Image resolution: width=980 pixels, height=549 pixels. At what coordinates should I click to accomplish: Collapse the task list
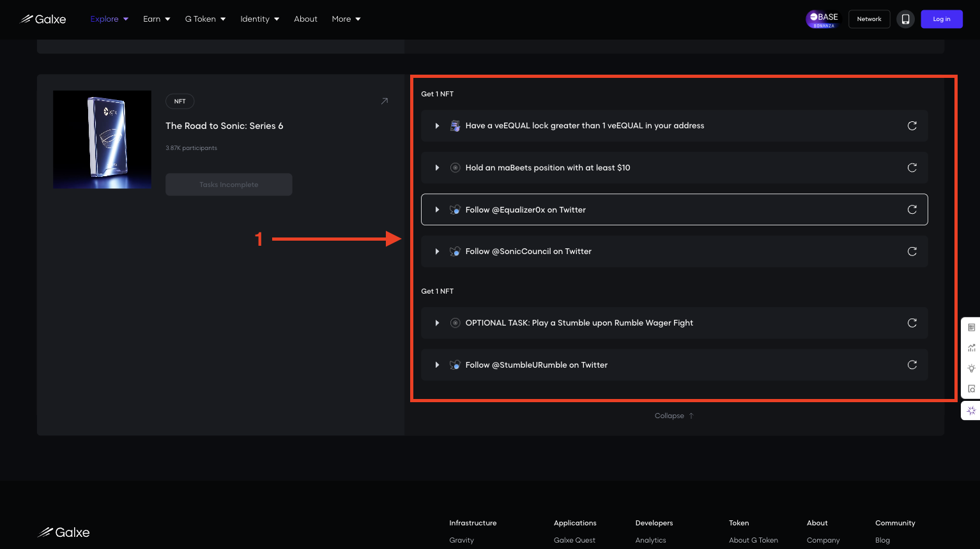(x=674, y=416)
